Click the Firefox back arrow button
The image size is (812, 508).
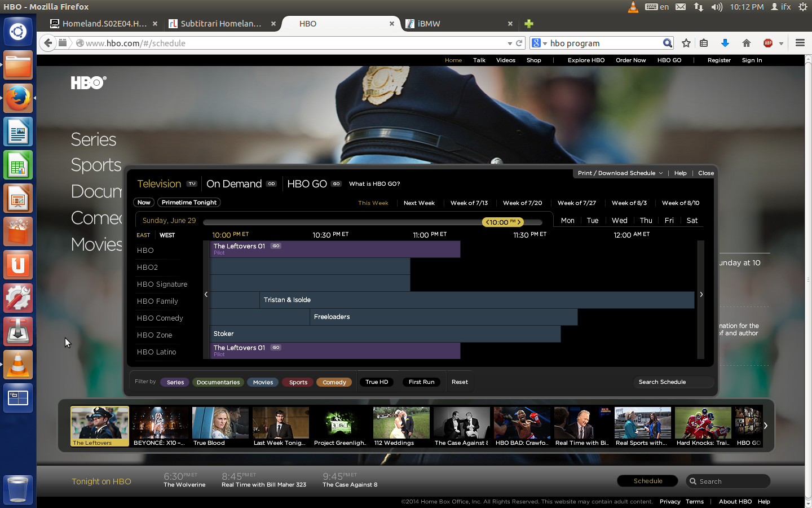tap(48, 43)
